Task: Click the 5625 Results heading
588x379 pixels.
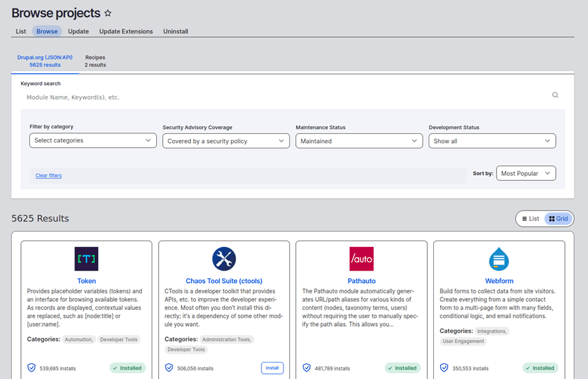Action: click(40, 218)
